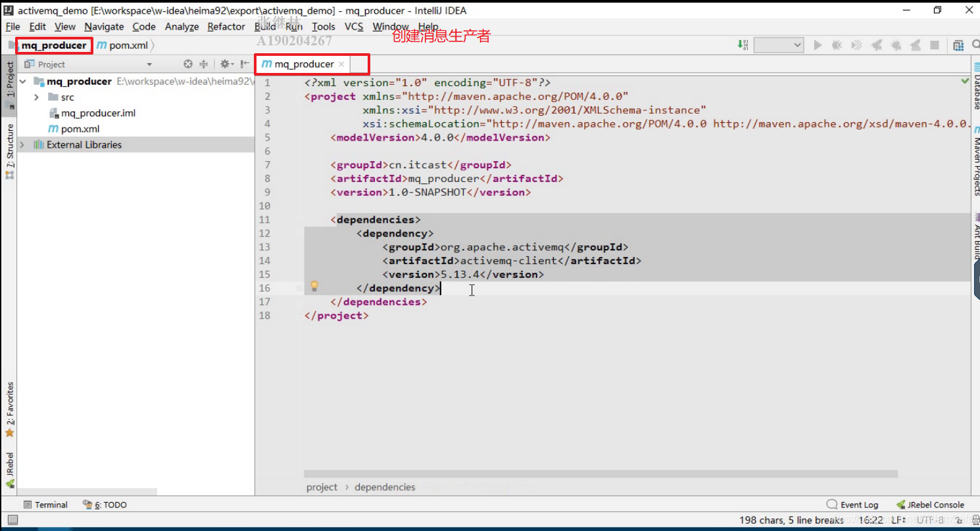Click Scroll from Source target icon
The height and width of the screenshot is (531, 980).
click(188, 64)
